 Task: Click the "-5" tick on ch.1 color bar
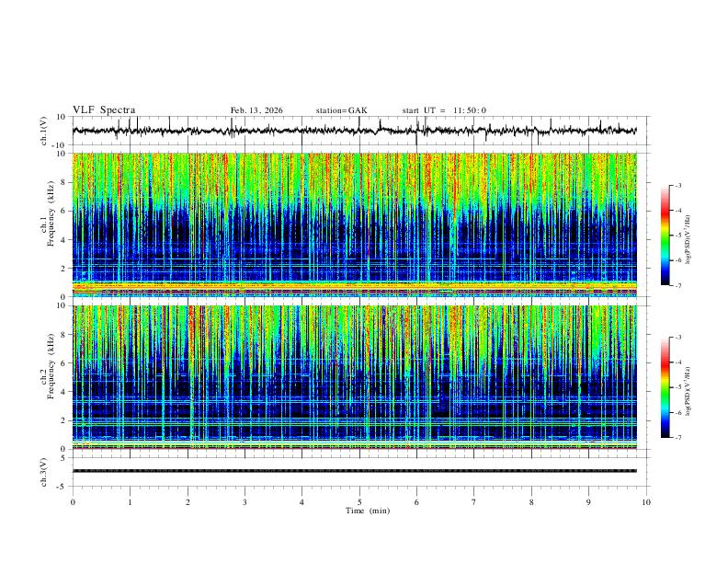[677, 236]
